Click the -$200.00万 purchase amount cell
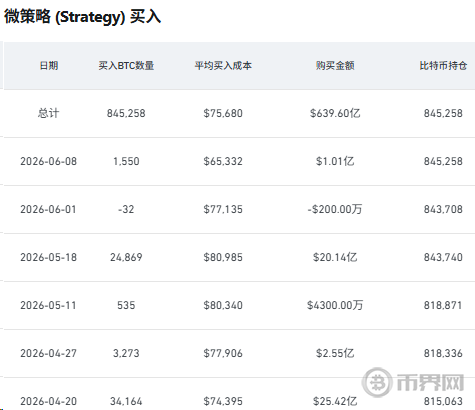This screenshot has width=475, height=410. click(x=335, y=209)
